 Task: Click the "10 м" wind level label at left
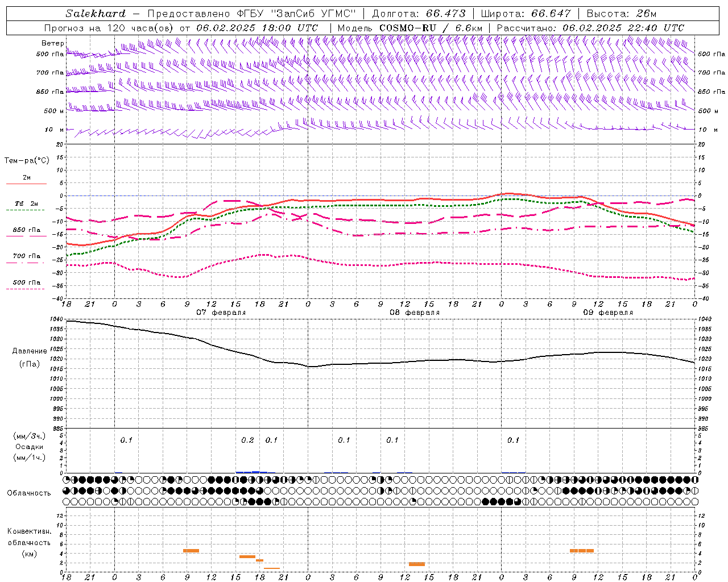click(55, 130)
